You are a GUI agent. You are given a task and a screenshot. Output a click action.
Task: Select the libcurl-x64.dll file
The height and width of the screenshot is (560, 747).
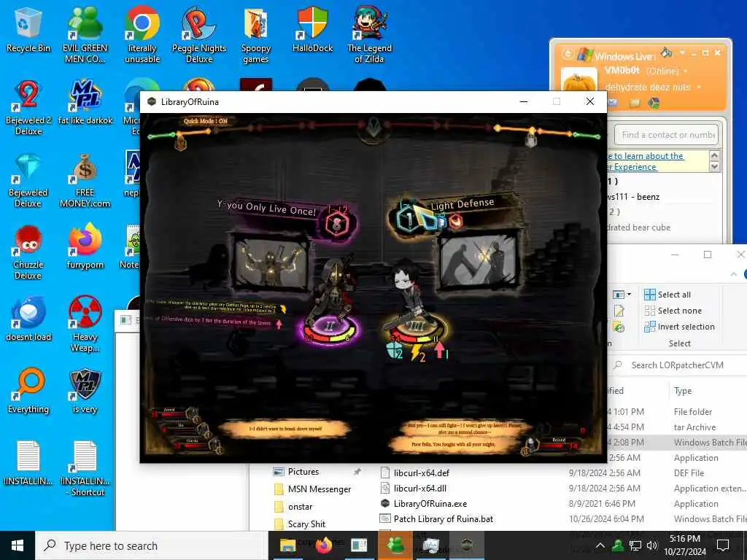(x=414, y=488)
